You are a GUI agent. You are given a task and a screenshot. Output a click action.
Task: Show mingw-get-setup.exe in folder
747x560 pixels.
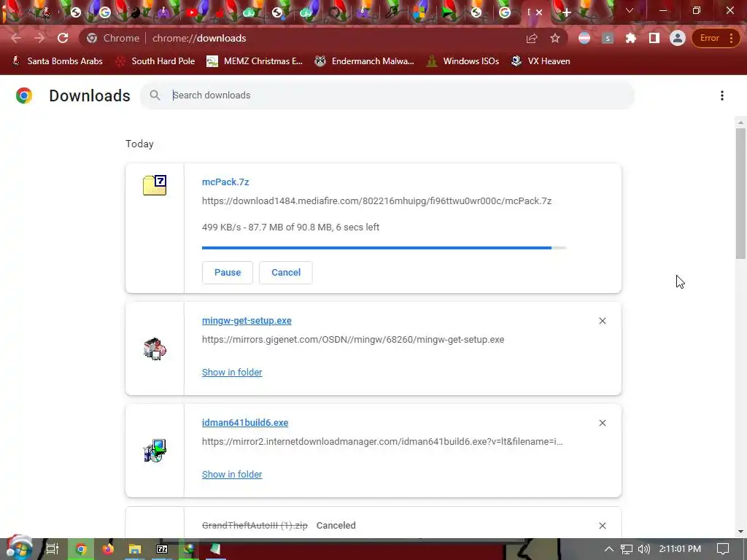[x=232, y=373]
